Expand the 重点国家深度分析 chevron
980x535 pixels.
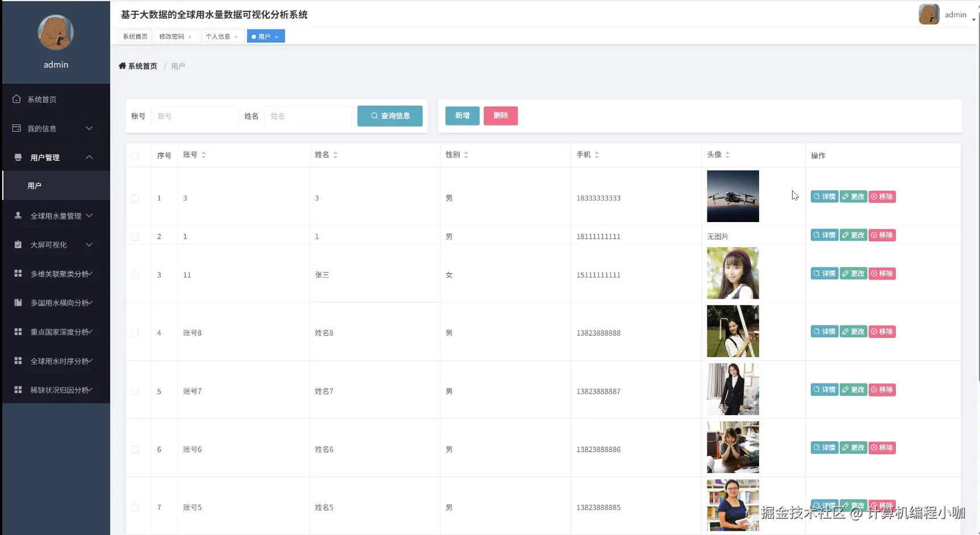tap(90, 332)
